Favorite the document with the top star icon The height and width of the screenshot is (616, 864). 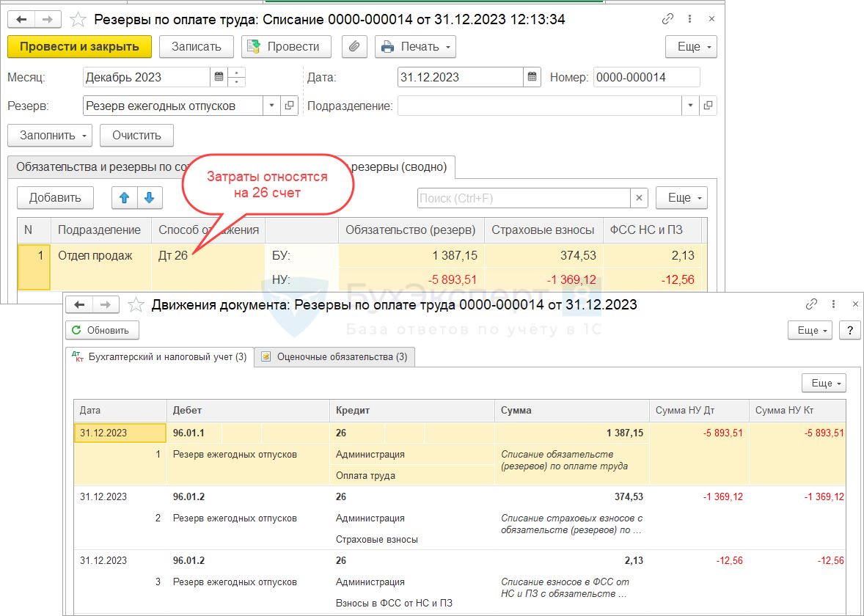(x=78, y=20)
